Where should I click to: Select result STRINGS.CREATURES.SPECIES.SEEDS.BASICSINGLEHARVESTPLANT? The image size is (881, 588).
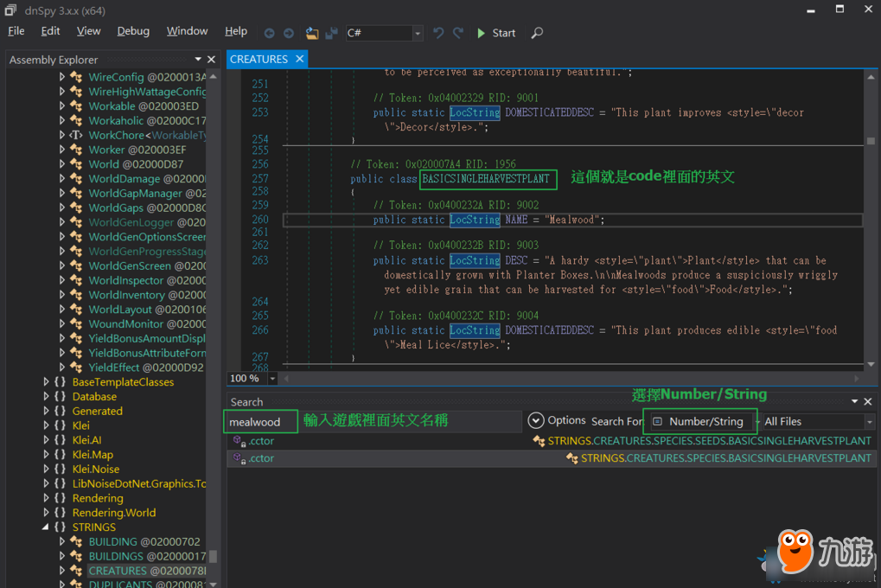point(709,441)
